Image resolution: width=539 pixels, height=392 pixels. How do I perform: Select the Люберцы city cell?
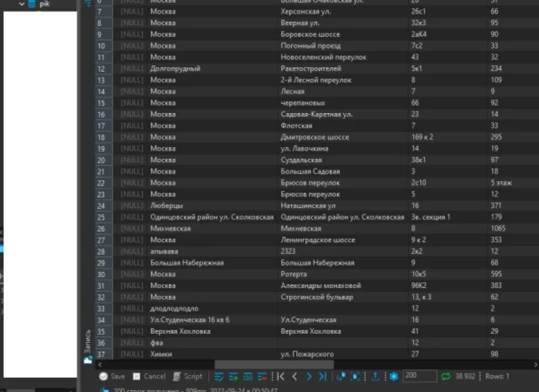(x=213, y=206)
